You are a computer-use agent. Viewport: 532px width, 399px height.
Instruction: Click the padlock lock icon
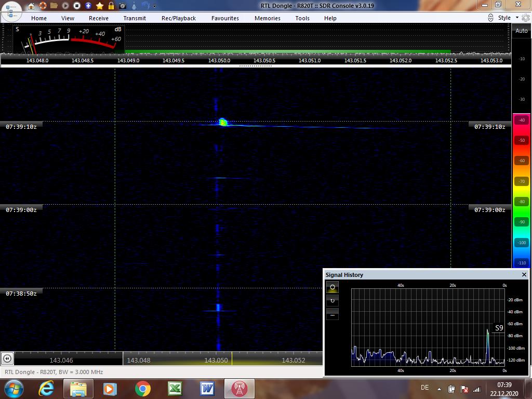click(x=111, y=5)
